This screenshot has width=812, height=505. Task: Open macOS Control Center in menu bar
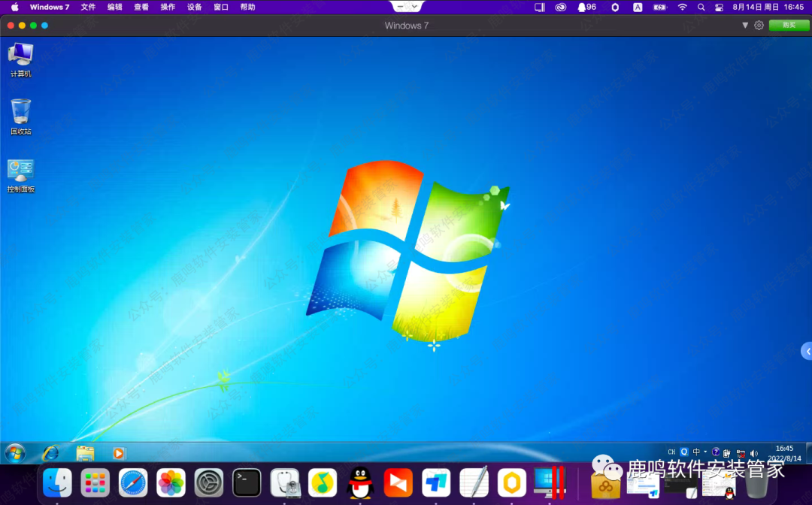719,7
